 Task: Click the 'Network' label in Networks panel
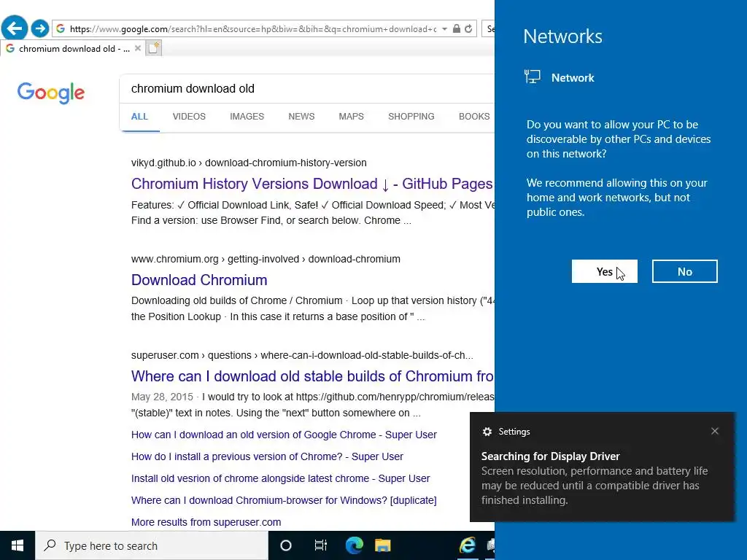[573, 77]
